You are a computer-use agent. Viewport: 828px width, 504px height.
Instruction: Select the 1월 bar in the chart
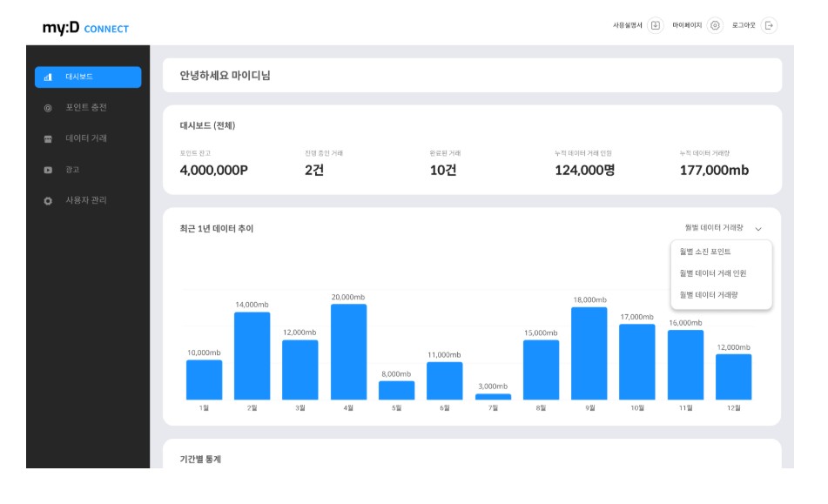(x=203, y=380)
